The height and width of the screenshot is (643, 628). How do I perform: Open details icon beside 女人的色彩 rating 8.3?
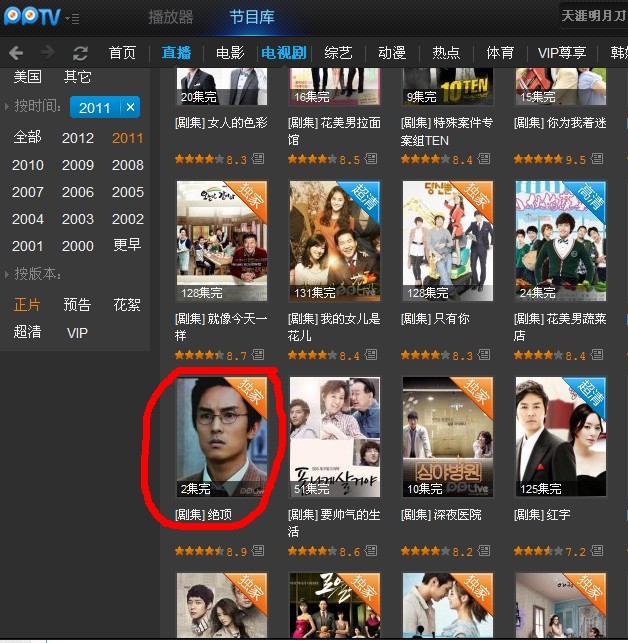pyautogui.click(x=258, y=158)
